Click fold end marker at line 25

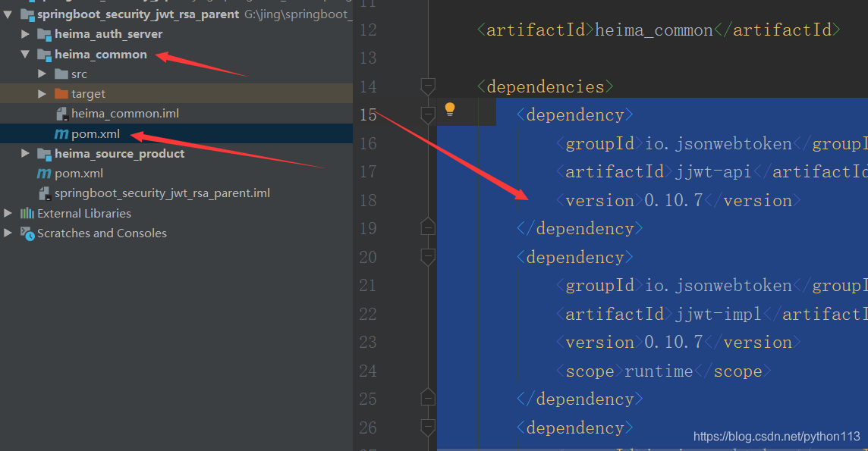point(428,398)
